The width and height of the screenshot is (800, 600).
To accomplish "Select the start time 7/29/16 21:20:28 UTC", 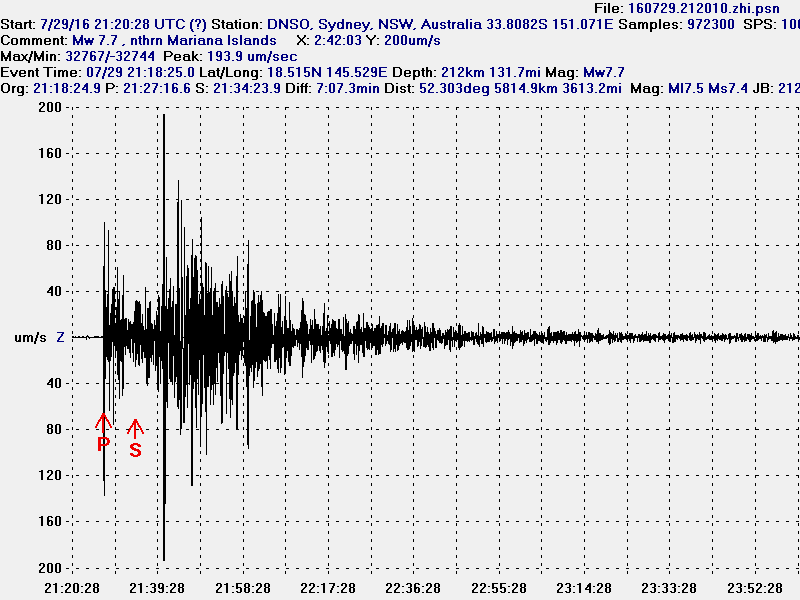I will (112, 24).
